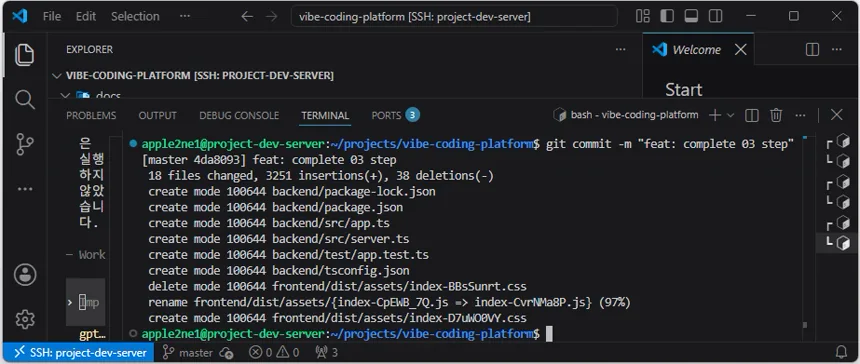Open Explorer views and more actions ellipsis
860x364 pixels.
(620, 49)
